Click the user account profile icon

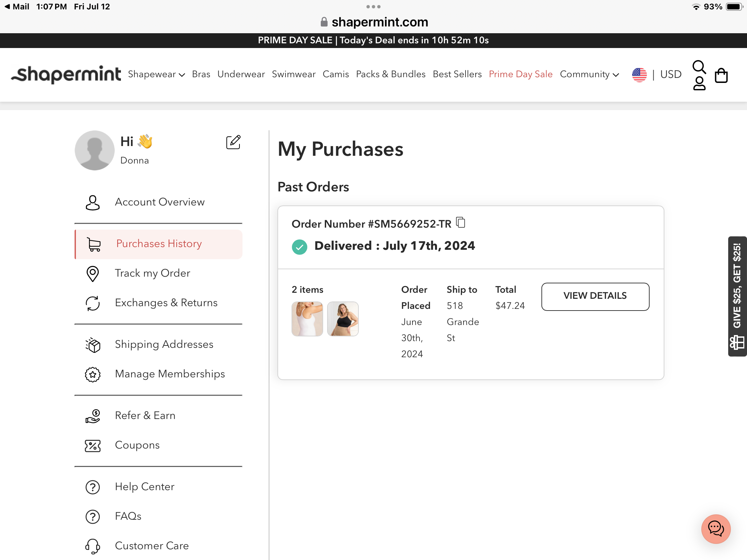pyautogui.click(x=699, y=83)
